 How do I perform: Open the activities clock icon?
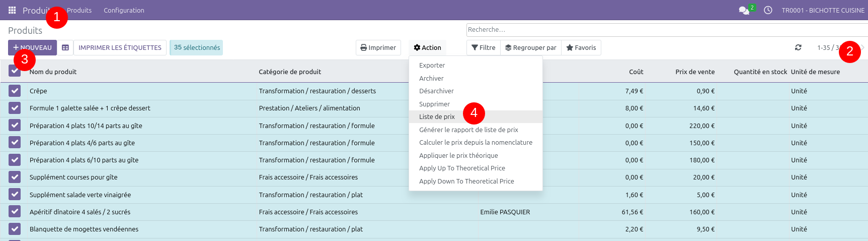click(768, 10)
